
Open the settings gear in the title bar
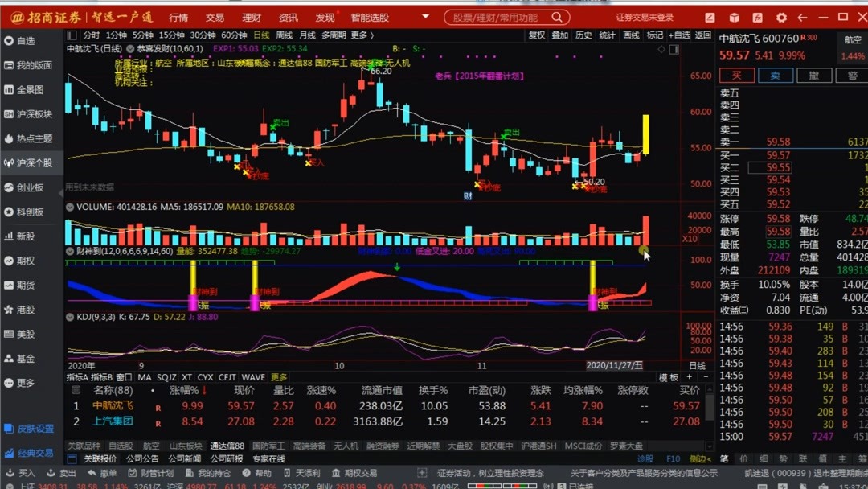780,17
